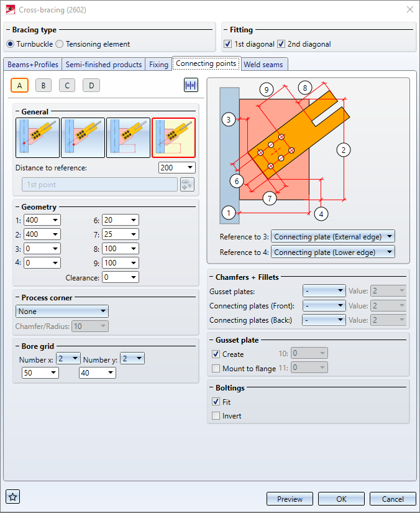420x513 pixels.
Task: Click the Preview button
Action: point(290,499)
